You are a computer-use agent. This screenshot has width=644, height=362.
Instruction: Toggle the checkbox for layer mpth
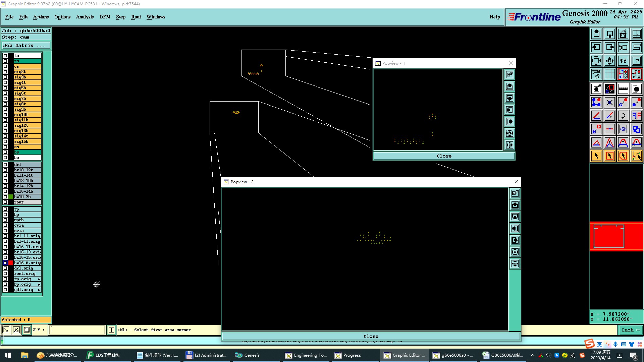(x=5, y=220)
